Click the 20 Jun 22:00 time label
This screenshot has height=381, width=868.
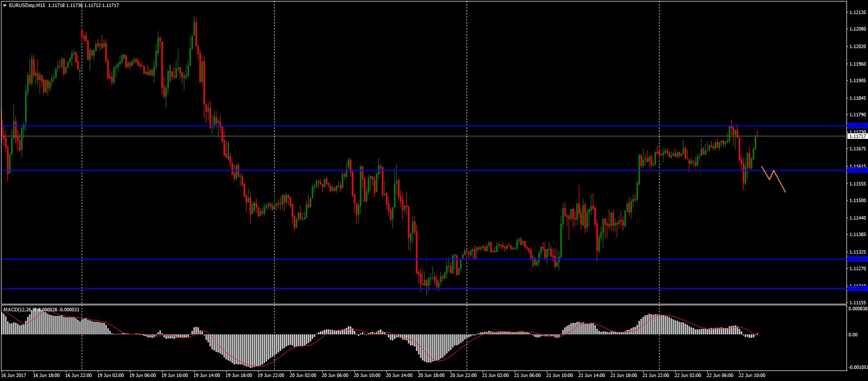(464, 375)
